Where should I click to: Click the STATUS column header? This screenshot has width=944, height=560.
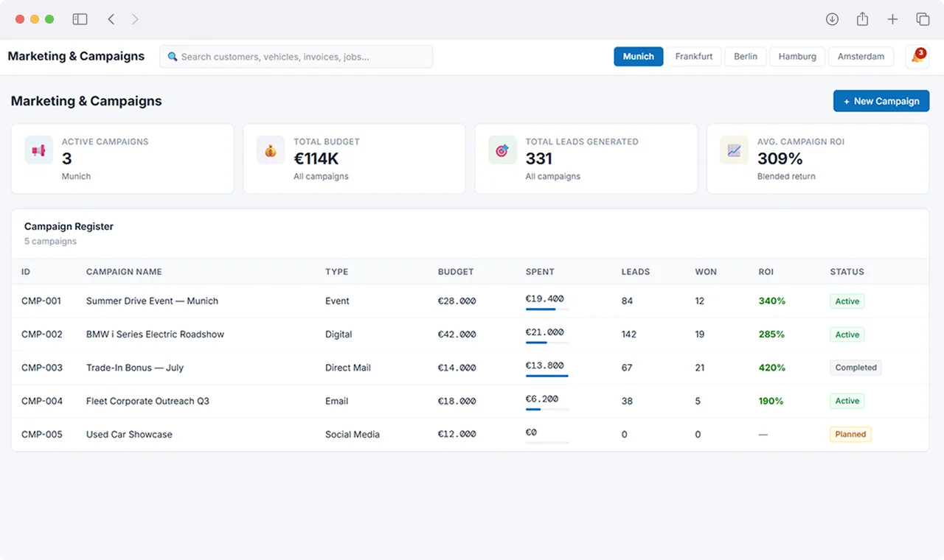pos(847,272)
